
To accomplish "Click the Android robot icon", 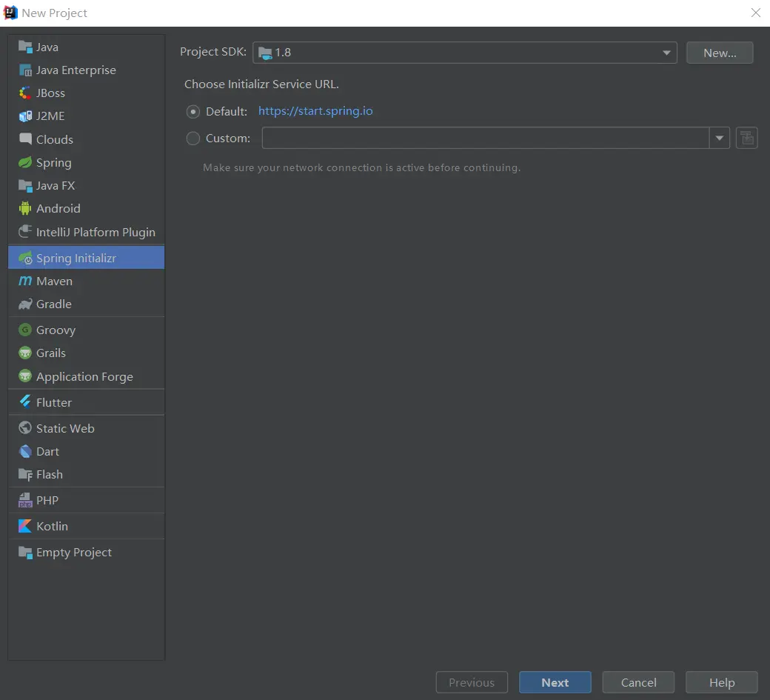I will point(25,208).
